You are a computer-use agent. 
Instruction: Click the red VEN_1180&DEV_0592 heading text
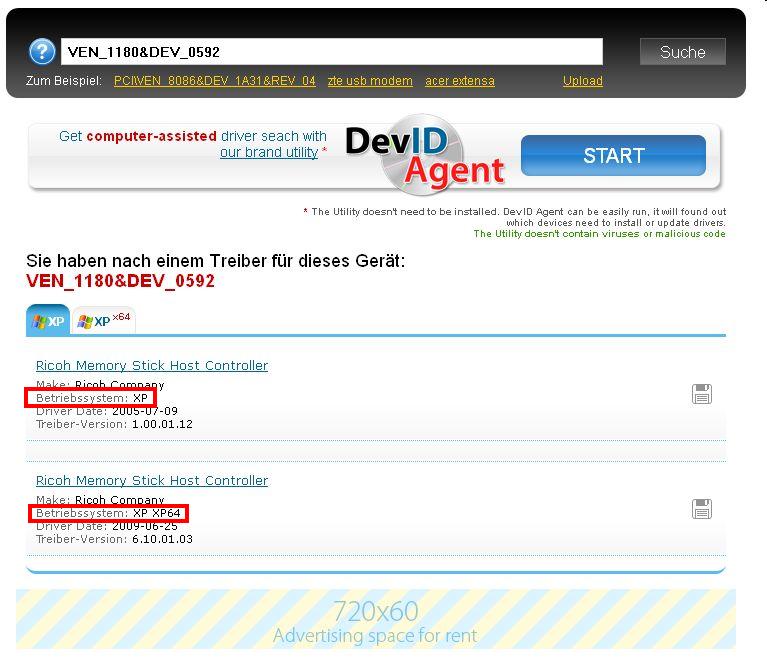120,281
